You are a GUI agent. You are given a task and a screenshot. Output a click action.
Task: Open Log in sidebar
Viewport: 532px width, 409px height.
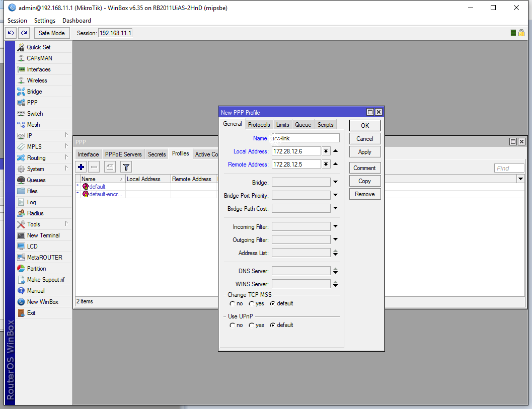[x=44, y=202]
